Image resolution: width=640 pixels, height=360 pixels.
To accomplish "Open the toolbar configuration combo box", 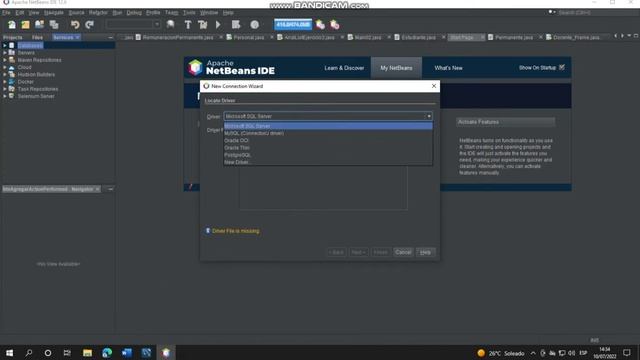I will coord(133,25).
